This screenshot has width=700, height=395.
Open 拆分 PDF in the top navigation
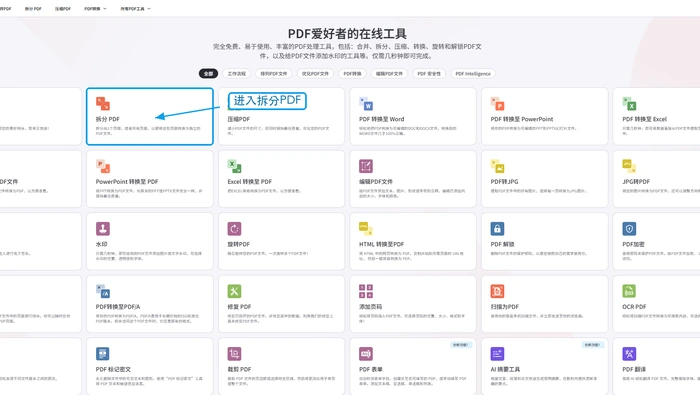coord(33,8)
